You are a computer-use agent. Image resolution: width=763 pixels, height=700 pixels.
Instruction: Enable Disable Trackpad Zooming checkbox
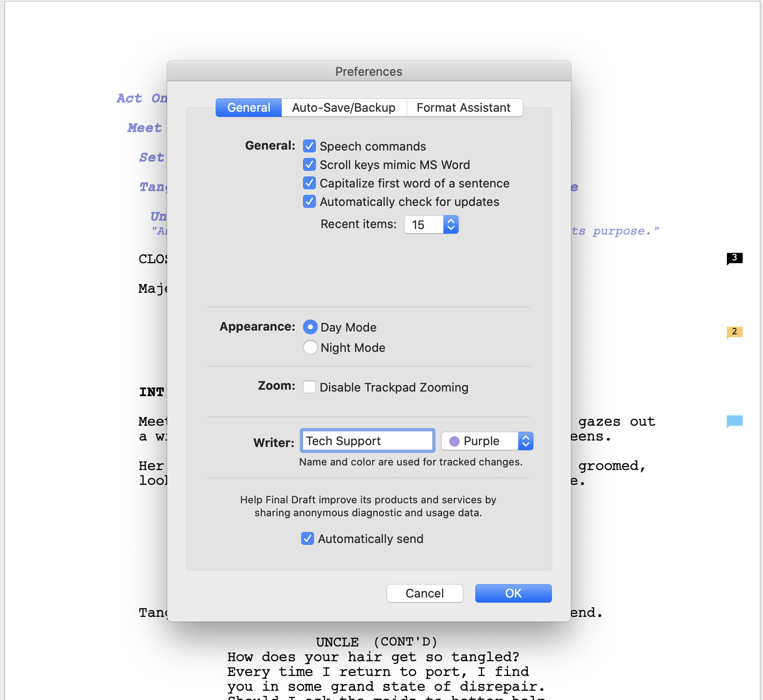point(309,387)
